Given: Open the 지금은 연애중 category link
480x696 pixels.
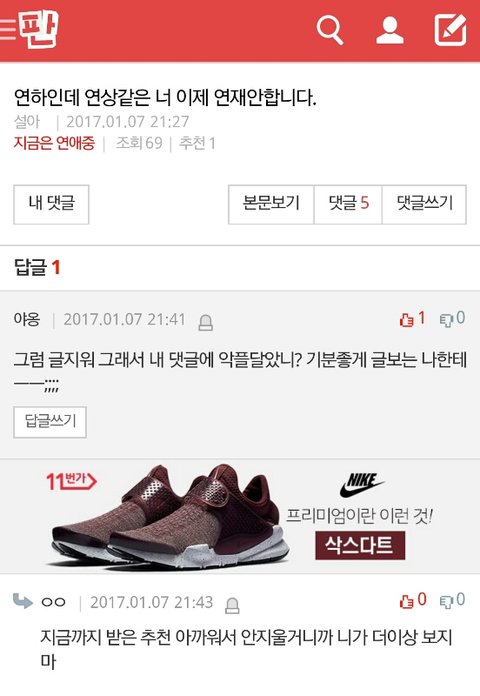Looking at the screenshot, I should 54,143.
